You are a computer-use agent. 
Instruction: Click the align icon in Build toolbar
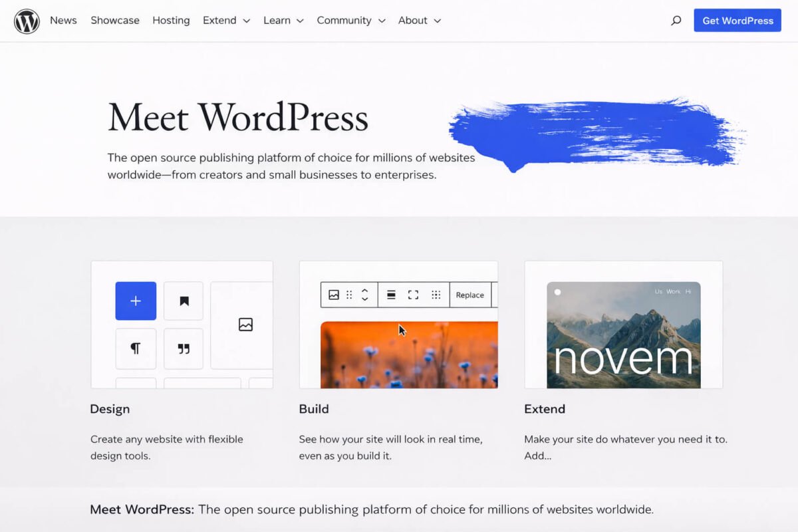coord(392,295)
